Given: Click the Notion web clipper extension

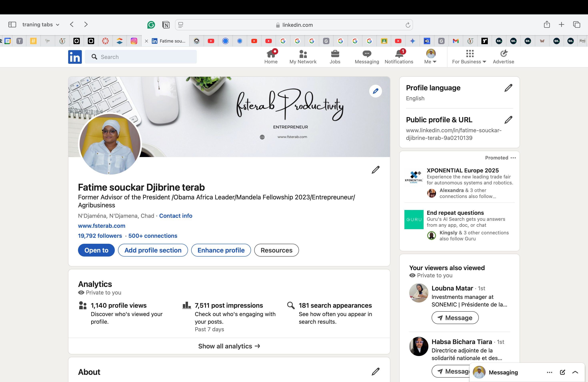Looking at the screenshot, I should tap(166, 25).
